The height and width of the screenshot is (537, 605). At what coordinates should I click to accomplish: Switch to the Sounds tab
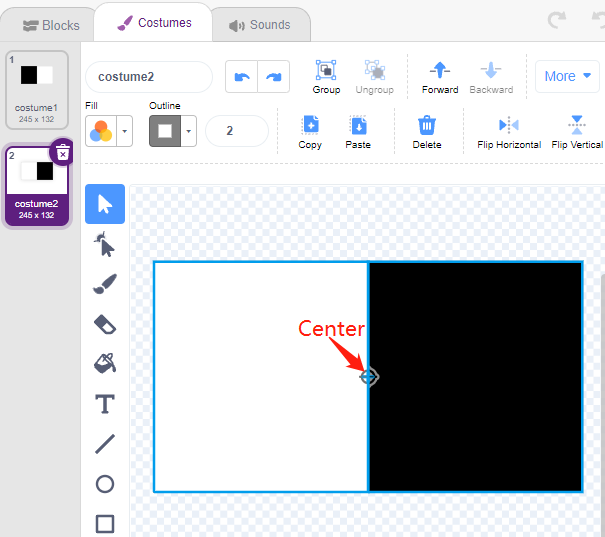[260, 25]
